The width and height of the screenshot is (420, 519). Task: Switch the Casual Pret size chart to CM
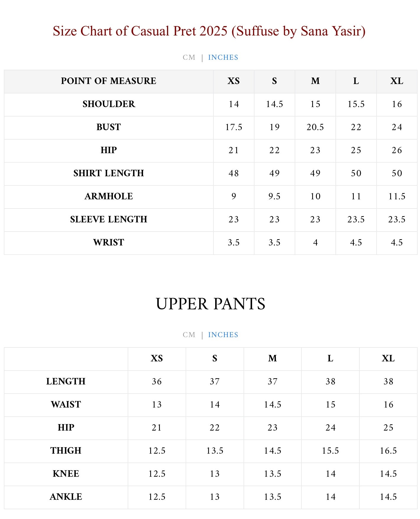coord(189,57)
